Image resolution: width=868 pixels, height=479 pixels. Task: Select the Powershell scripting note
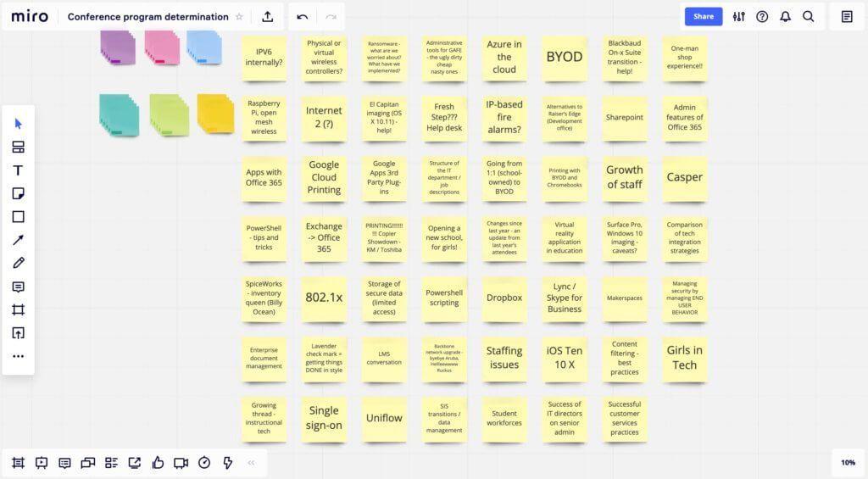(444, 298)
